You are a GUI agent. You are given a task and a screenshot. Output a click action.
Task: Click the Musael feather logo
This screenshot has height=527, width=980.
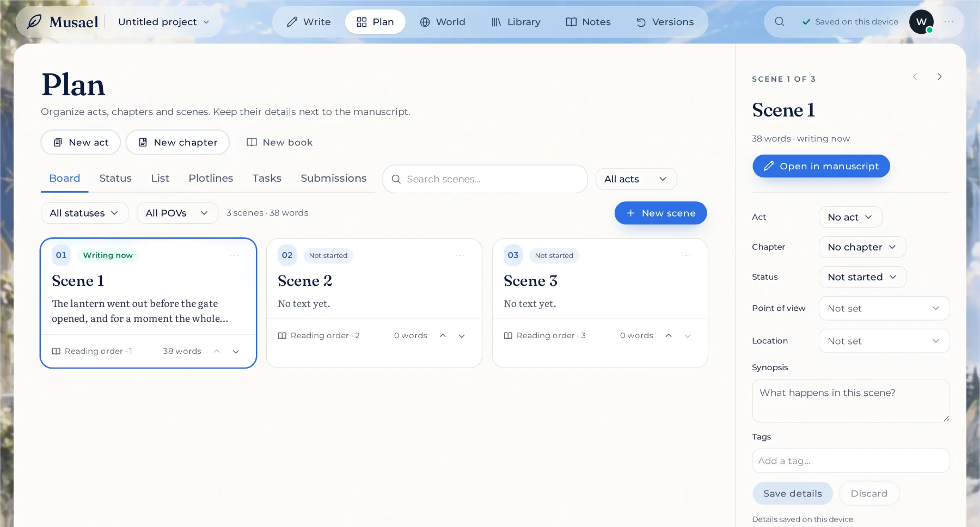(x=34, y=22)
